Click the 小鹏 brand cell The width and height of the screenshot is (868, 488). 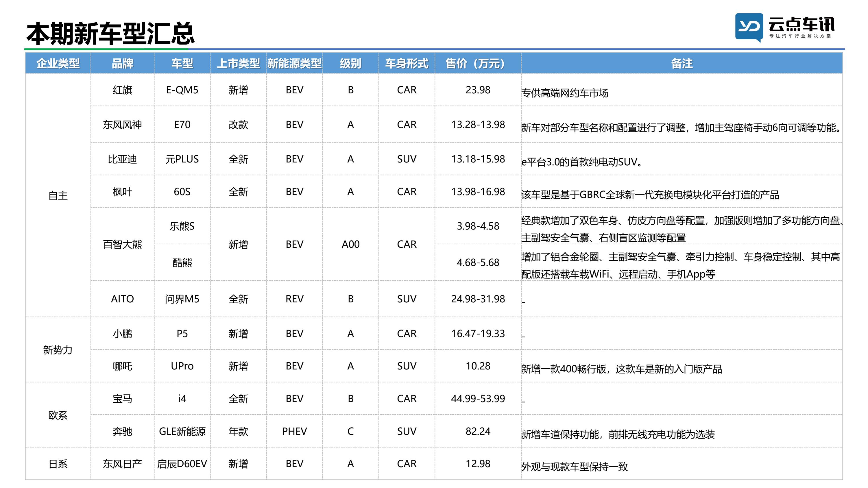coord(122,334)
